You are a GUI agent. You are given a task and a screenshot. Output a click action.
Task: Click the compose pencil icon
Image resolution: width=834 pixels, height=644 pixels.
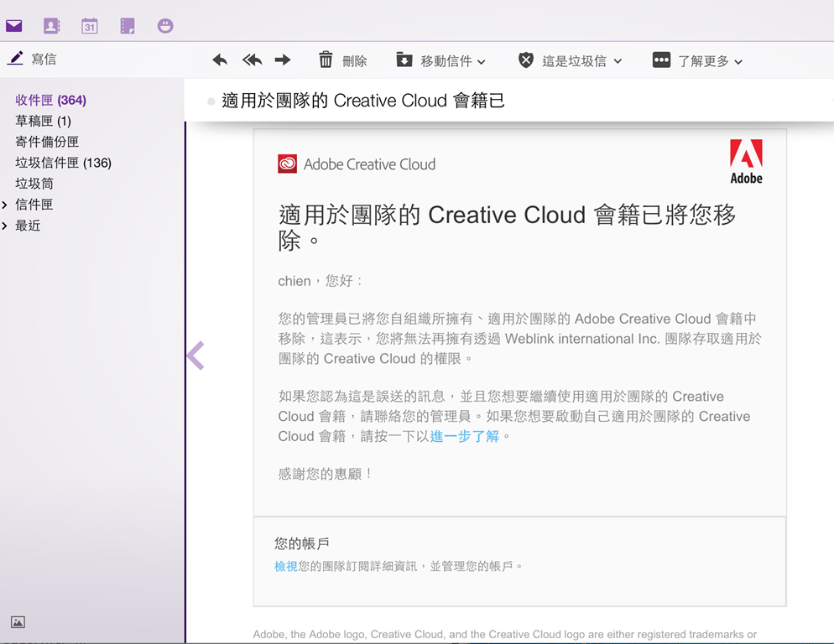pos(15,58)
